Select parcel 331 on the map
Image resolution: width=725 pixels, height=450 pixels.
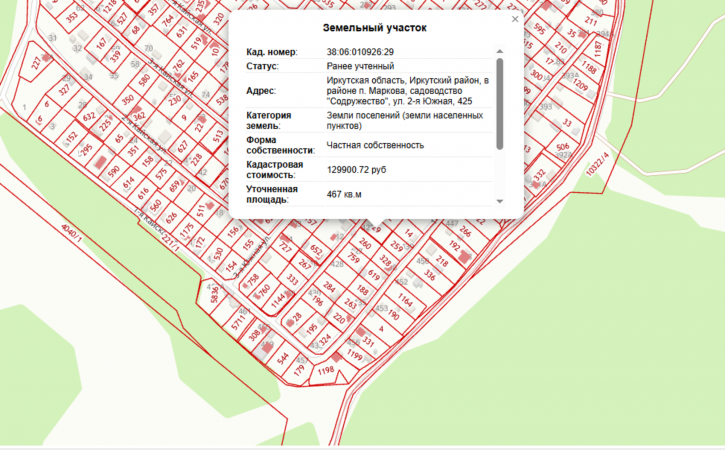368,341
